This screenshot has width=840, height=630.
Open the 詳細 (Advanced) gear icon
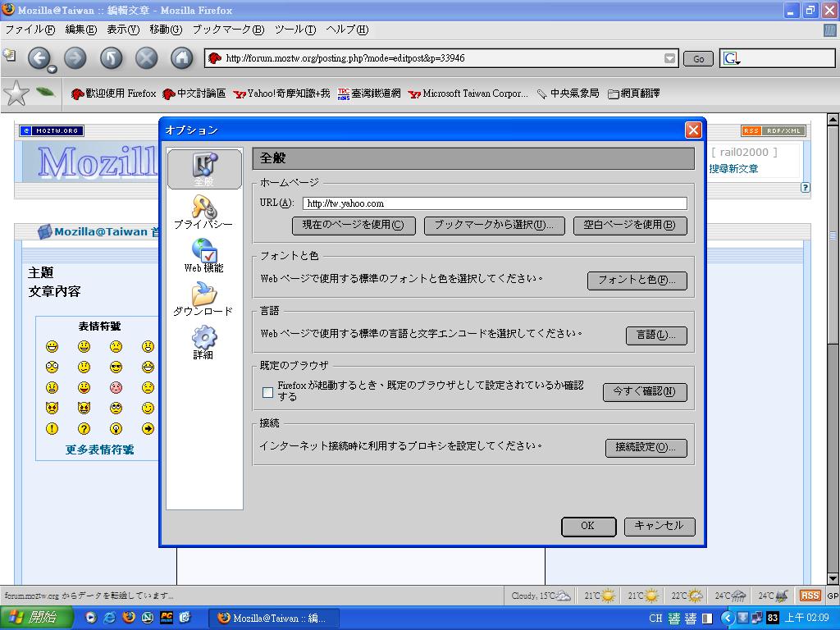click(203, 342)
